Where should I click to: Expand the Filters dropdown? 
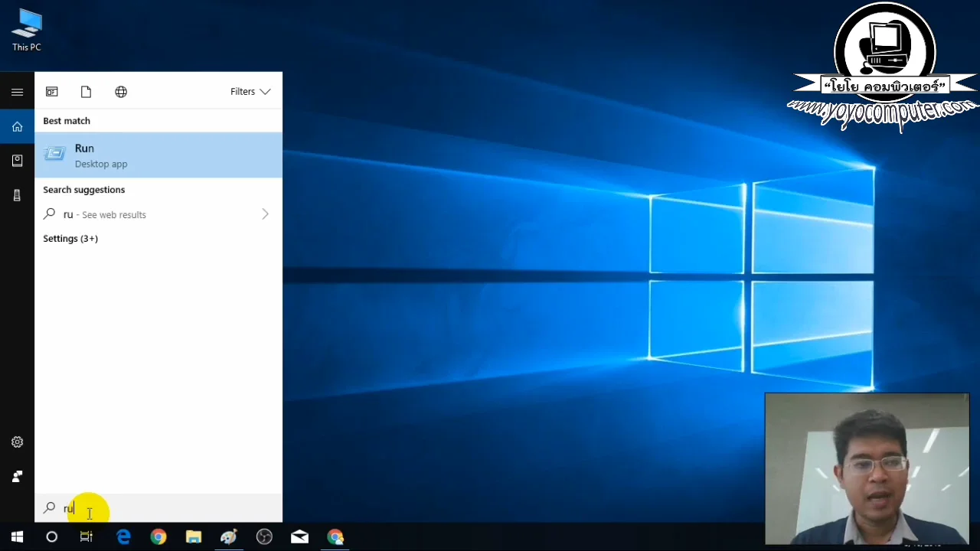click(250, 91)
